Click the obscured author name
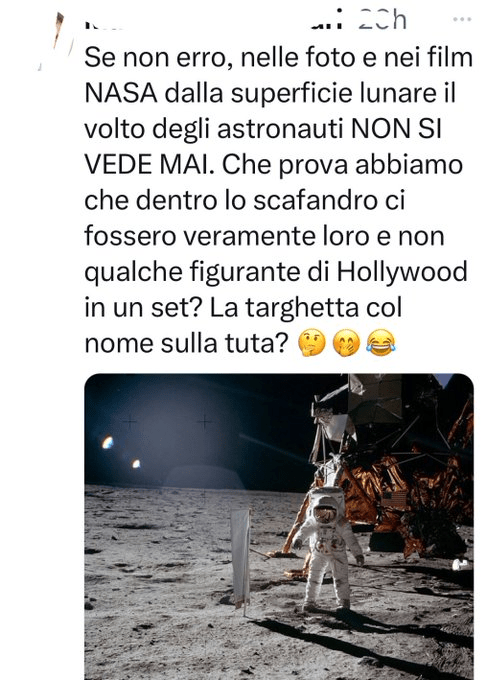The image size is (487, 680). pyautogui.click(x=213, y=22)
